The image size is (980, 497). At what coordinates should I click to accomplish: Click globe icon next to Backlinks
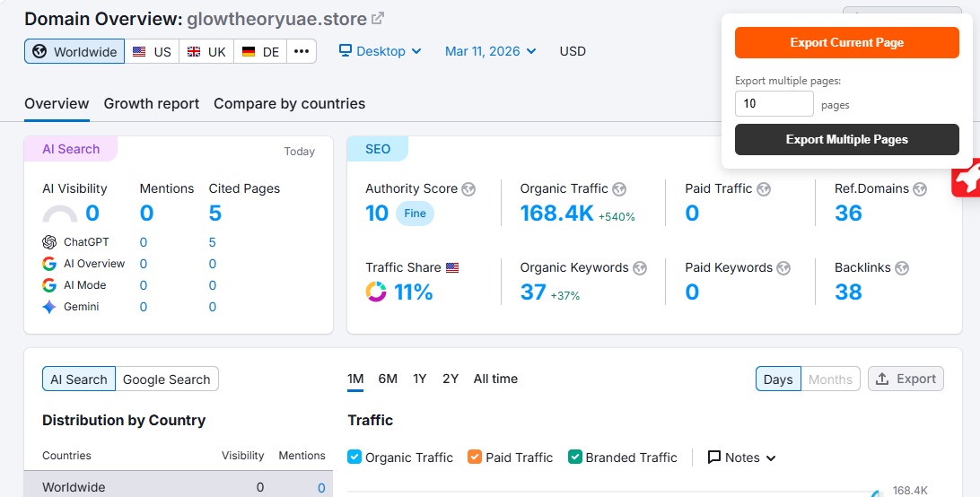[901, 268]
